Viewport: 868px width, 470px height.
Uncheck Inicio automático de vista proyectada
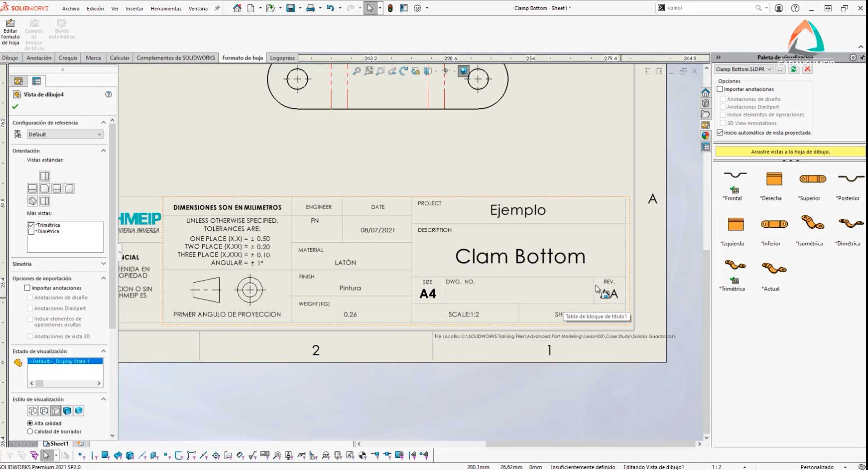point(720,132)
